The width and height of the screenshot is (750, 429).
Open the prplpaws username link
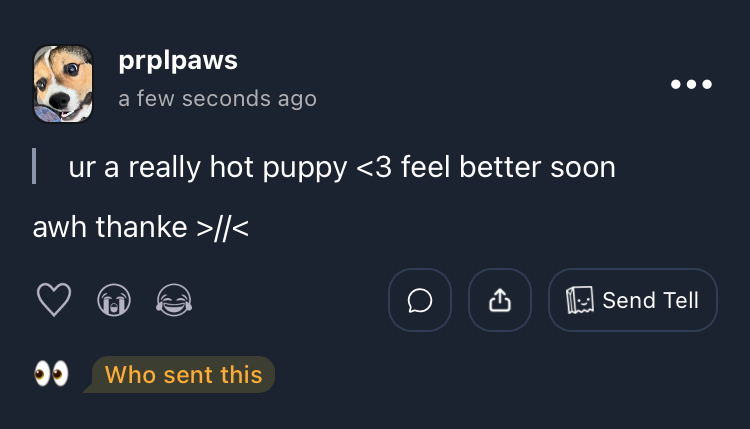(x=178, y=61)
